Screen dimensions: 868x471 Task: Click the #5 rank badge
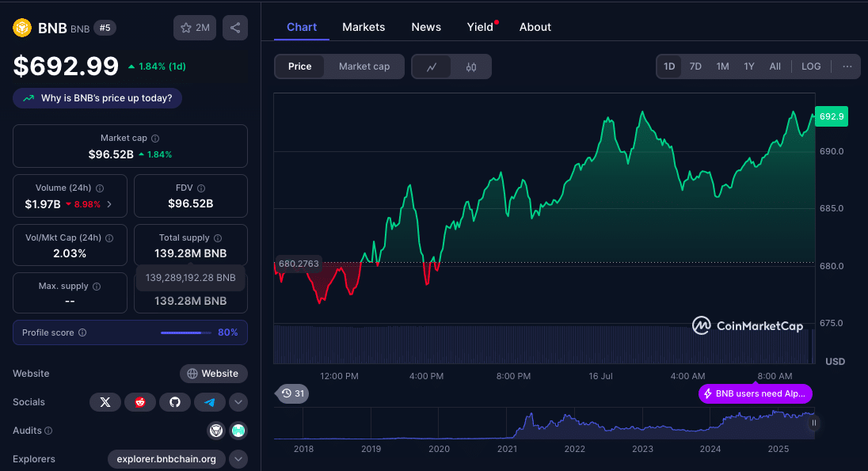105,28
